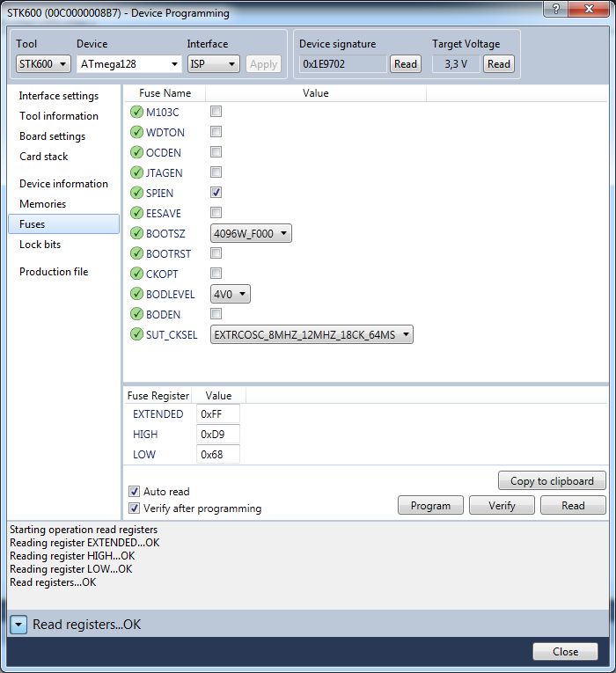Open Production file page
616x673 pixels.
[x=54, y=272]
